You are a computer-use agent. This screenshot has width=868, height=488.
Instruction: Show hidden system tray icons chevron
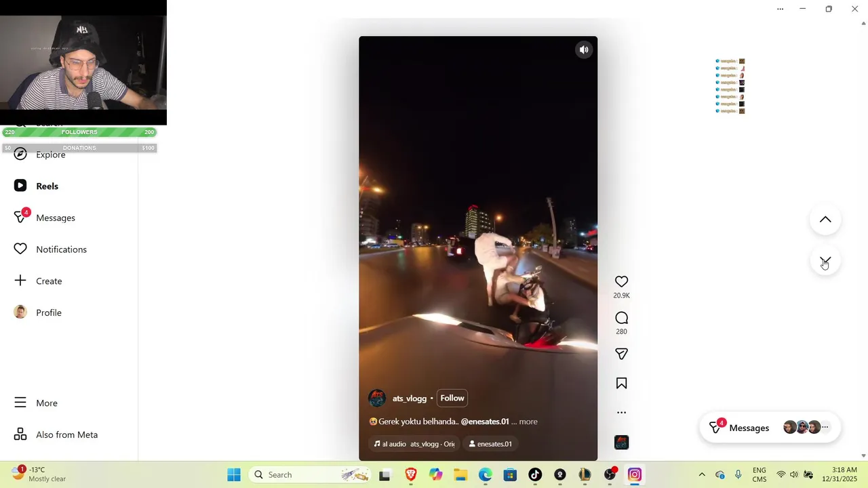point(702,475)
